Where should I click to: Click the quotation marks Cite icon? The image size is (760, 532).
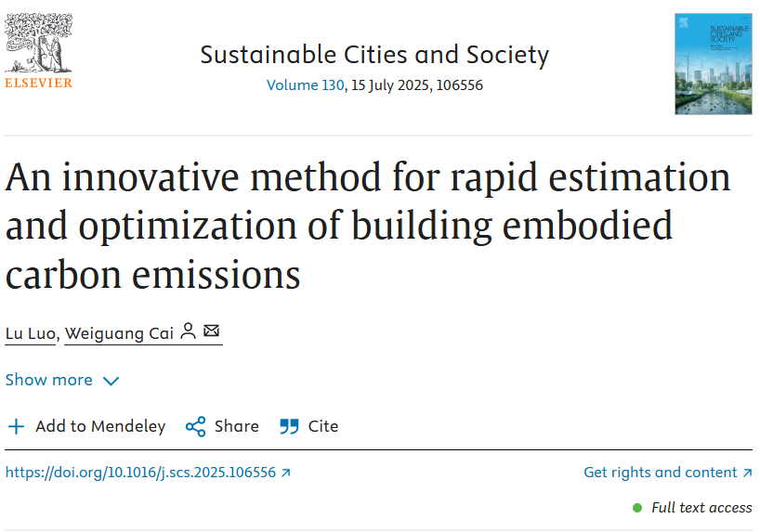point(289,426)
